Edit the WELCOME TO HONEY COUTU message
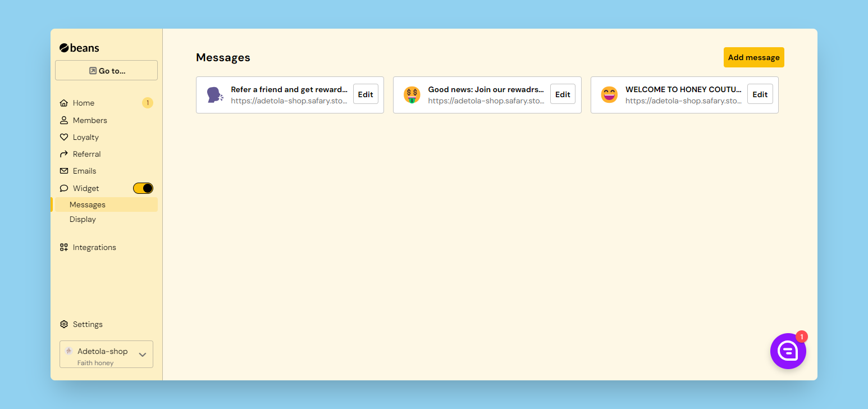Screen dimensions: 868x409 tap(760, 94)
